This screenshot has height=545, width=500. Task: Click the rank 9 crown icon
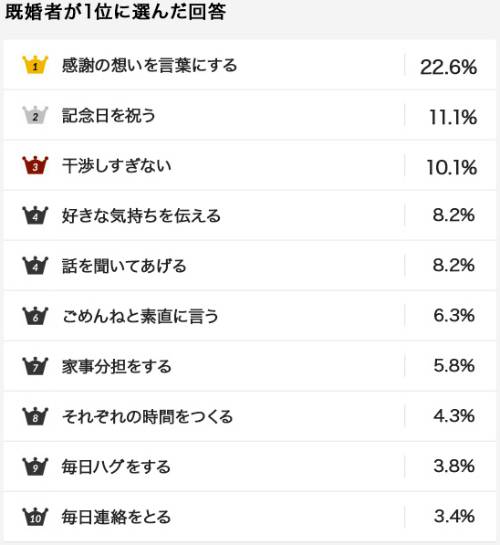35,466
